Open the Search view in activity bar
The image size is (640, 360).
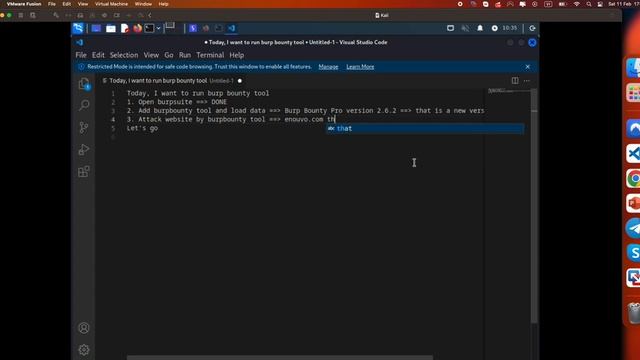(84, 105)
